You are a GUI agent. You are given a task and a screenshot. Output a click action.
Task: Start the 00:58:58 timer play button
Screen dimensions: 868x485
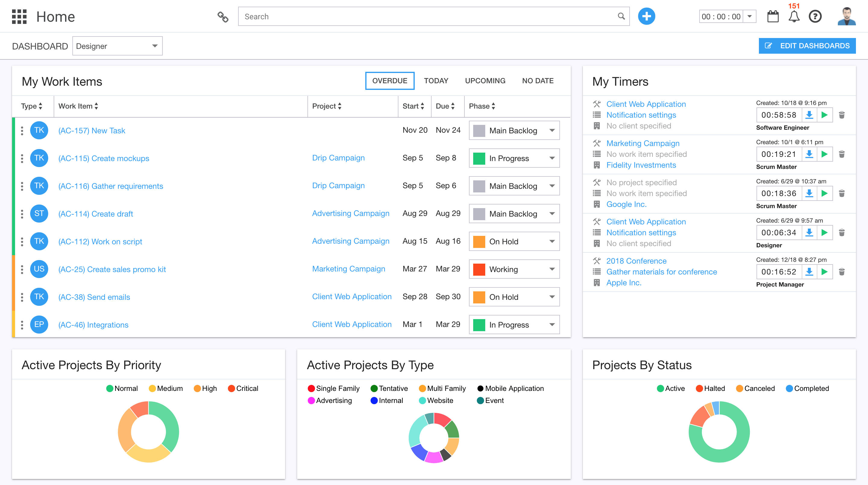(x=824, y=115)
